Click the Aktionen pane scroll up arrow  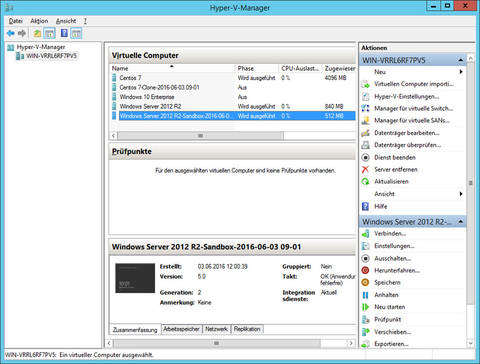(470, 58)
